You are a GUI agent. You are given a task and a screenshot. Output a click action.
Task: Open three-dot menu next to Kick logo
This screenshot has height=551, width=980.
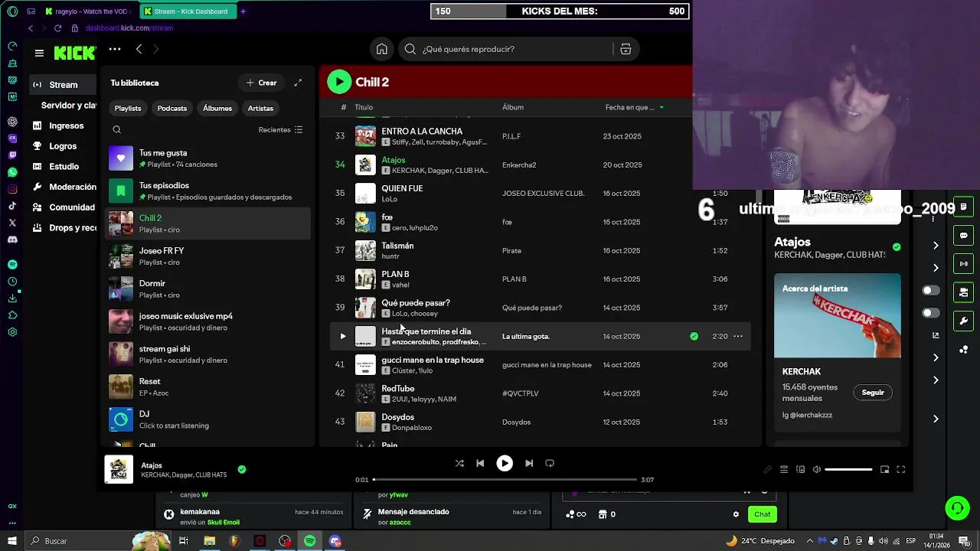(x=115, y=49)
